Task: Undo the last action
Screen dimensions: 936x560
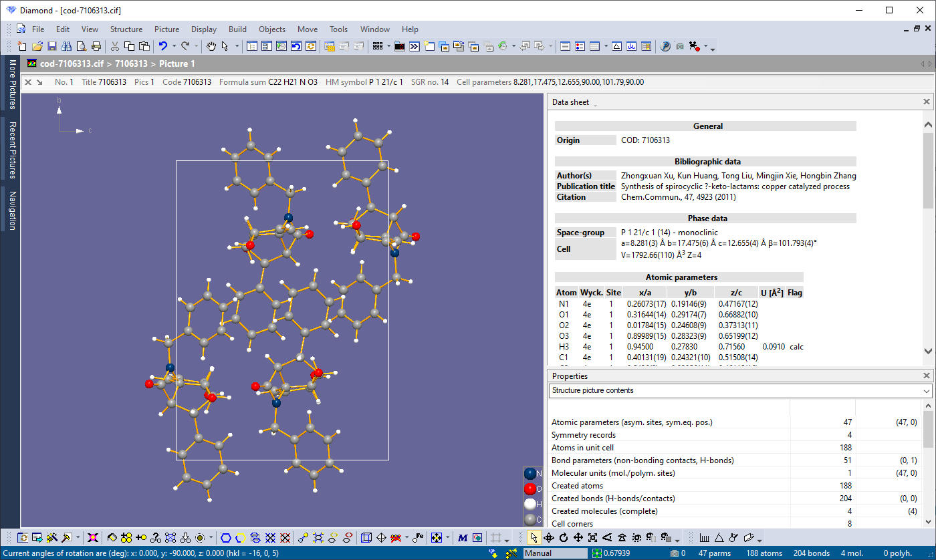Action: pyautogui.click(x=162, y=46)
